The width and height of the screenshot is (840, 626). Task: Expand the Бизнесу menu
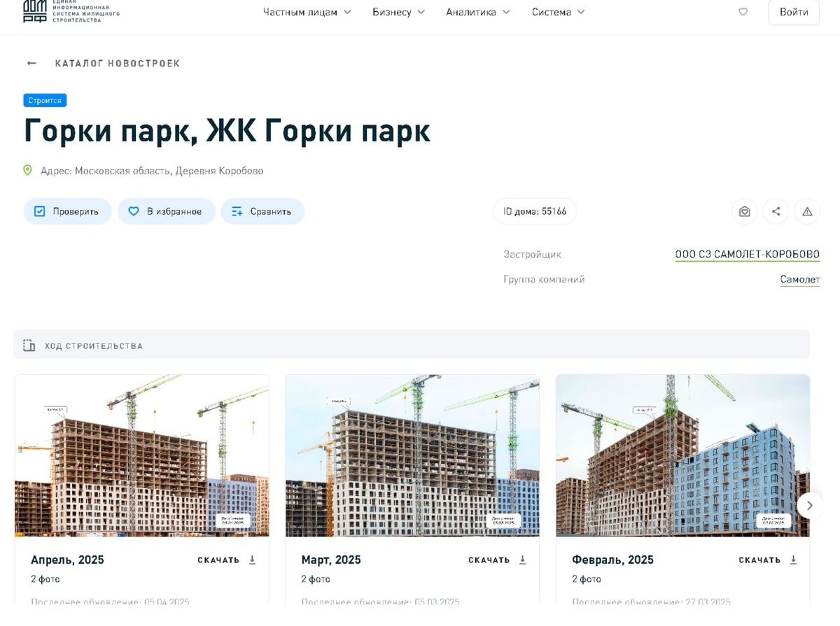[399, 12]
